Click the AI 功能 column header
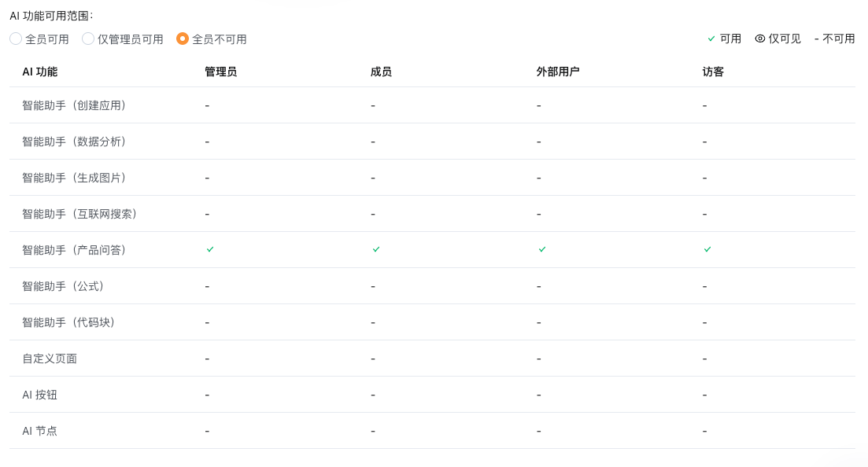 coord(40,72)
